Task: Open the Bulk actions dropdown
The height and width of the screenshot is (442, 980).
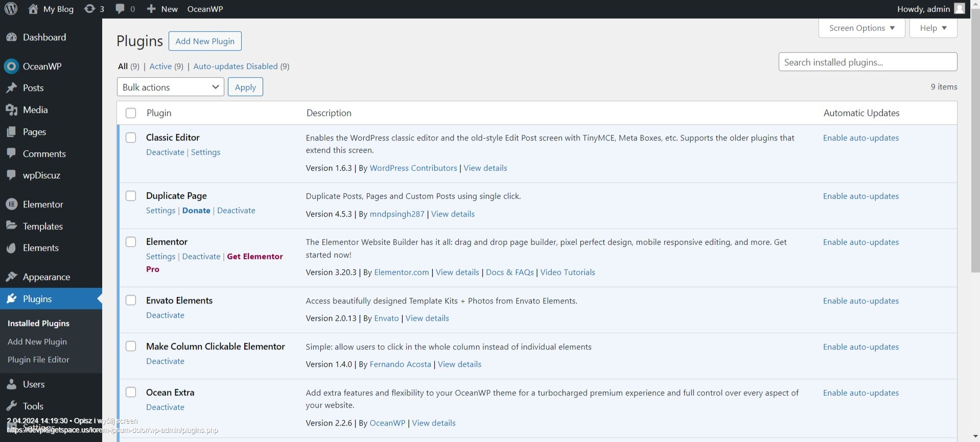Action: [171, 87]
